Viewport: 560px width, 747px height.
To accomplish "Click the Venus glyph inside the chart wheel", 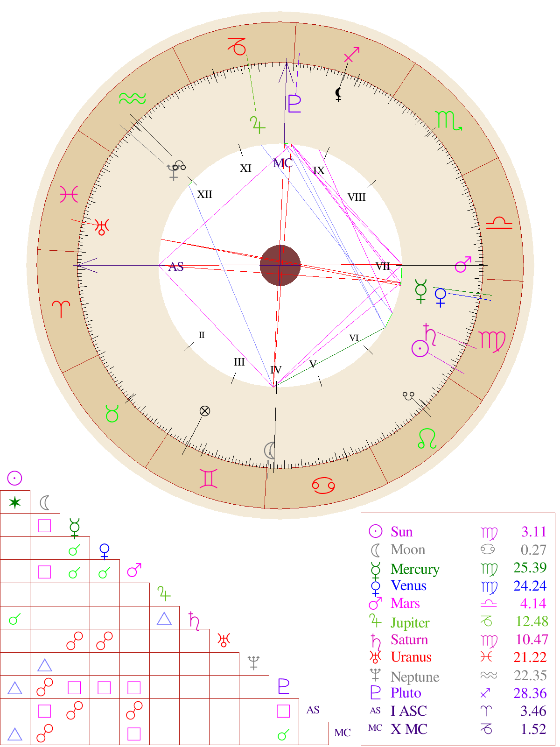I will pos(441,297).
